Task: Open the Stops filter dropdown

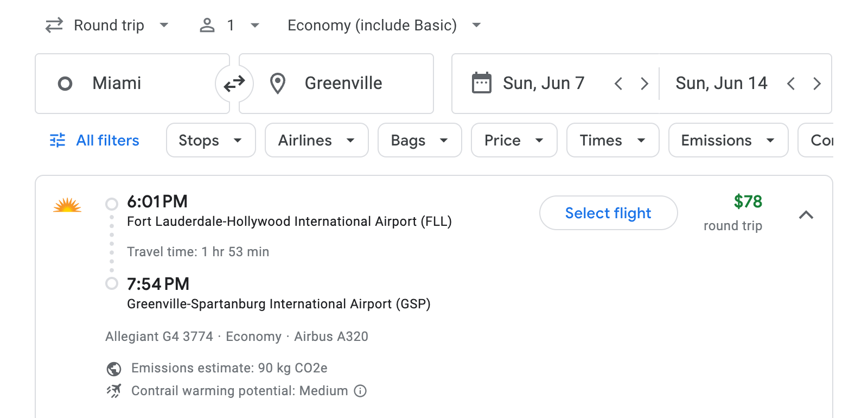Action: pyautogui.click(x=211, y=141)
